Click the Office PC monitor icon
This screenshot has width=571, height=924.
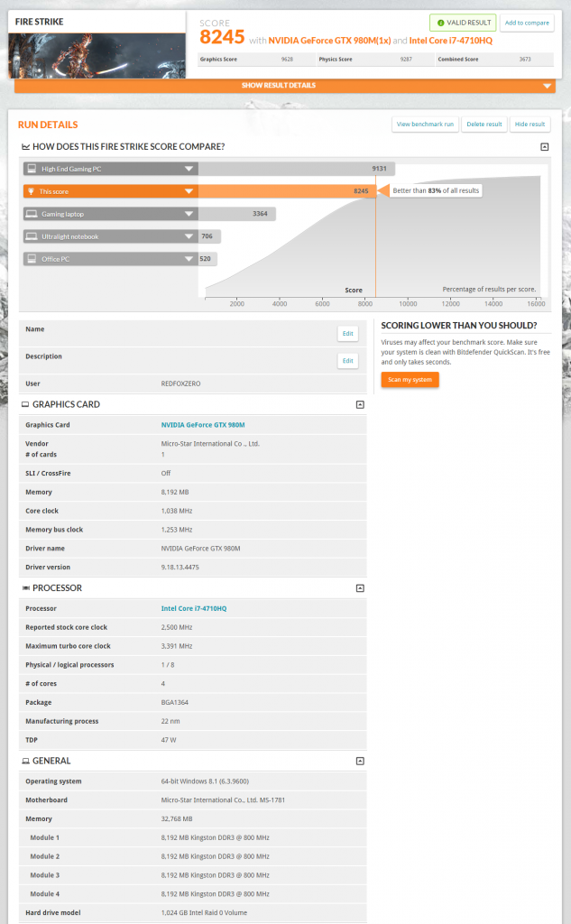coord(32,259)
